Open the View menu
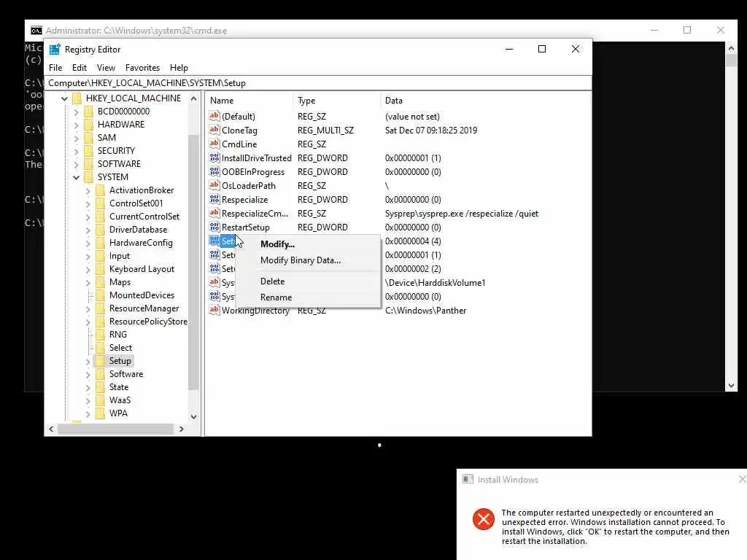 coord(106,68)
